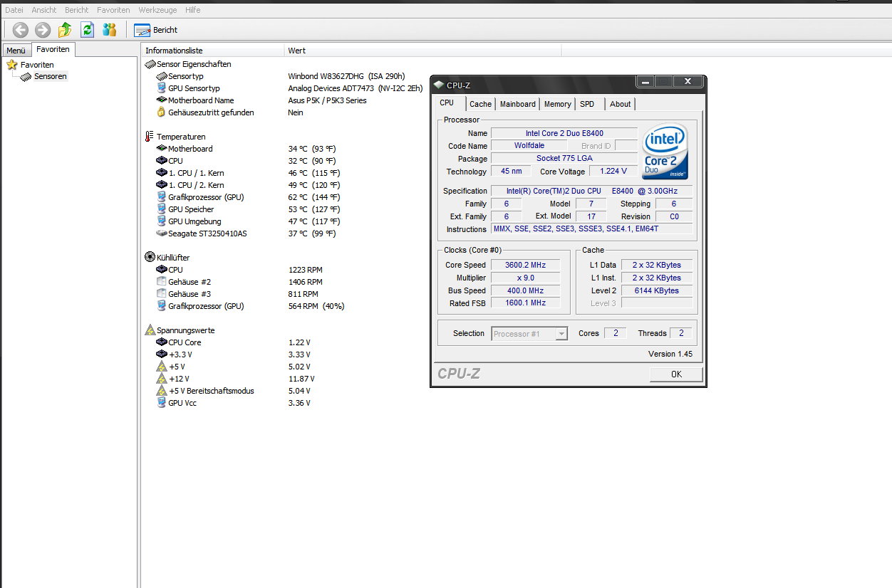Image resolution: width=892 pixels, height=588 pixels.
Task: Select the Asus P5K / P5K3 Series value
Action: click(327, 100)
